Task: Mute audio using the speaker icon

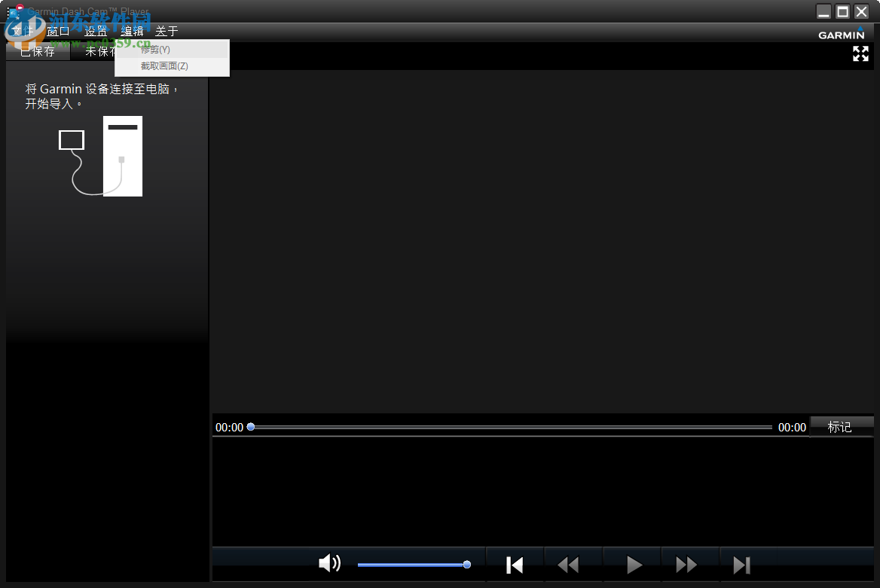Action: click(329, 562)
